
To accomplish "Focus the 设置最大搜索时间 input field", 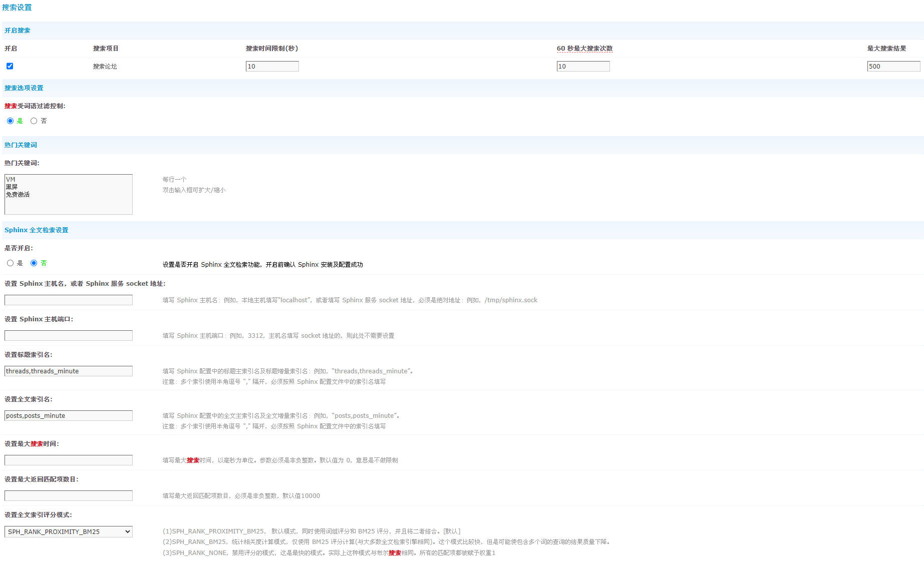I will pos(68,460).
